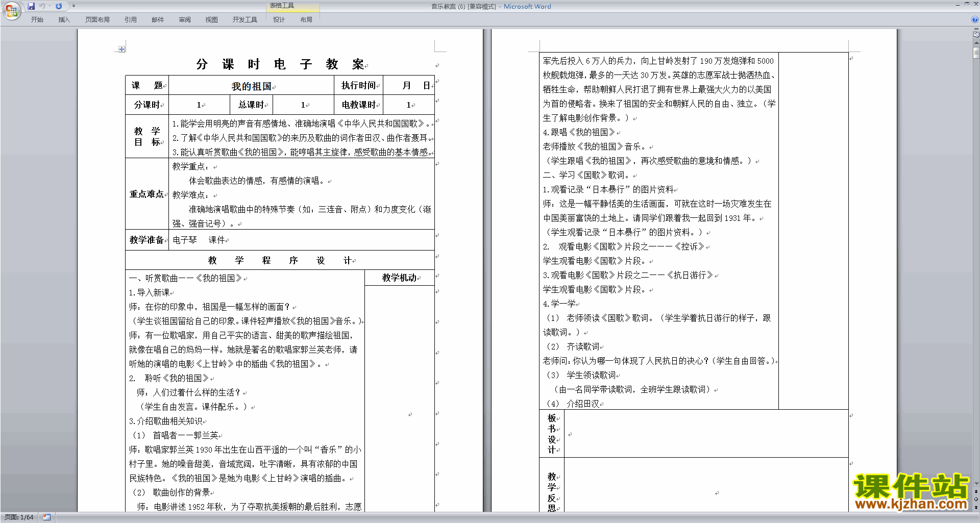Switch to the 引用 tab
This screenshot has height=523, width=980.
(x=131, y=19)
